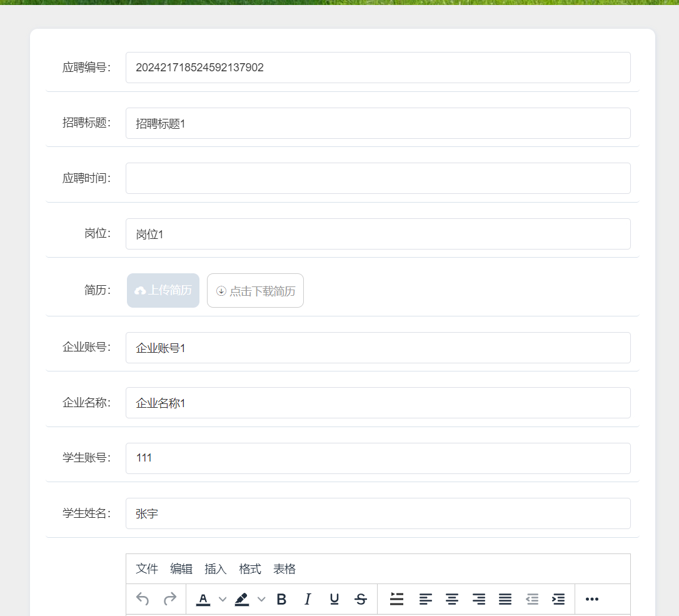679x616 pixels.
Task: Select the justify alignment icon
Action: point(505,598)
